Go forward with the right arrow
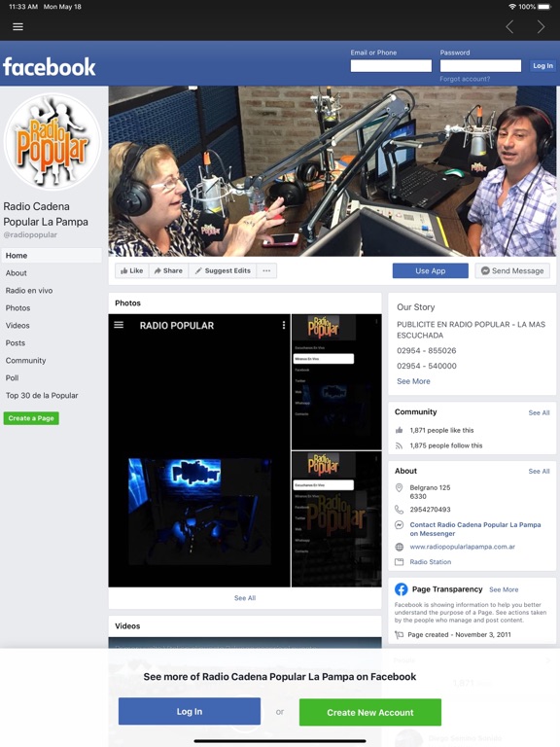560x747 pixels. click(541, 26)
